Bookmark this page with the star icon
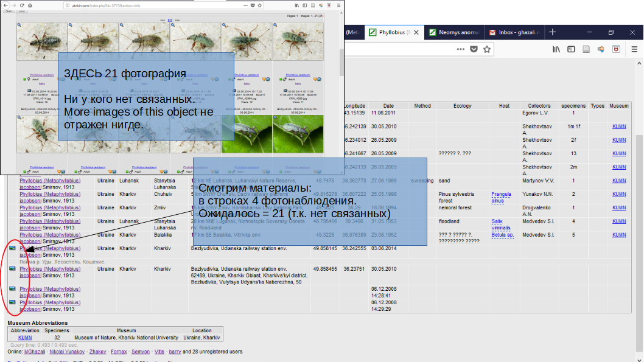 click(486, 50)
